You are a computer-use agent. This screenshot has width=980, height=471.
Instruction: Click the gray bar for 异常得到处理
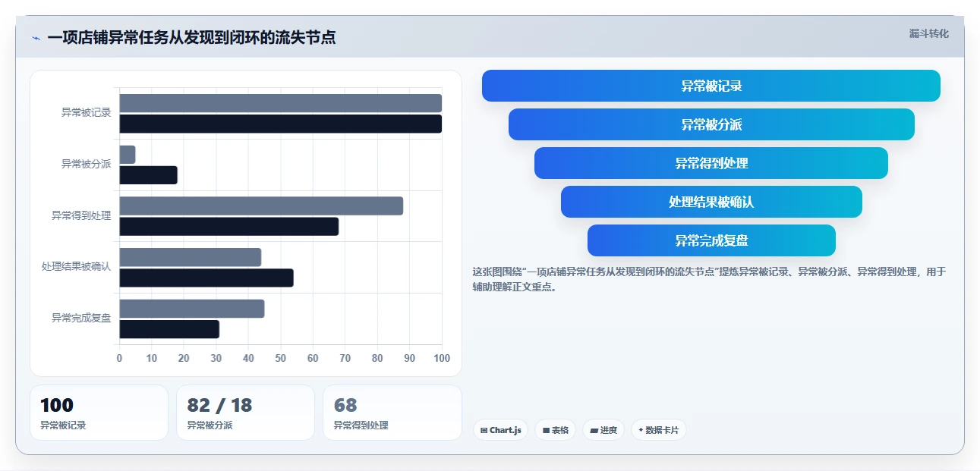[x=261, y=206]
